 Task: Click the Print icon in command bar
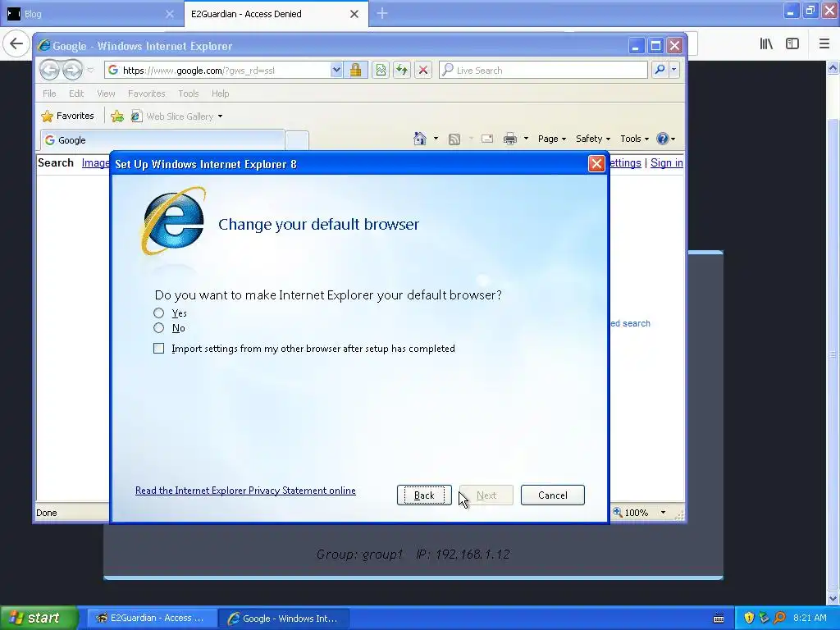pyautogui.click(x=510, y=139)
